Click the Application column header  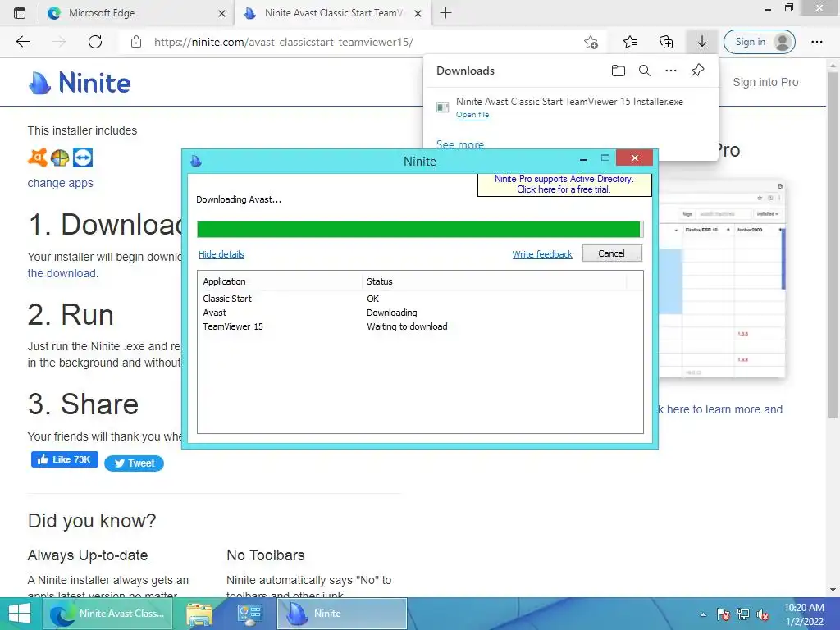pos(280,281)
